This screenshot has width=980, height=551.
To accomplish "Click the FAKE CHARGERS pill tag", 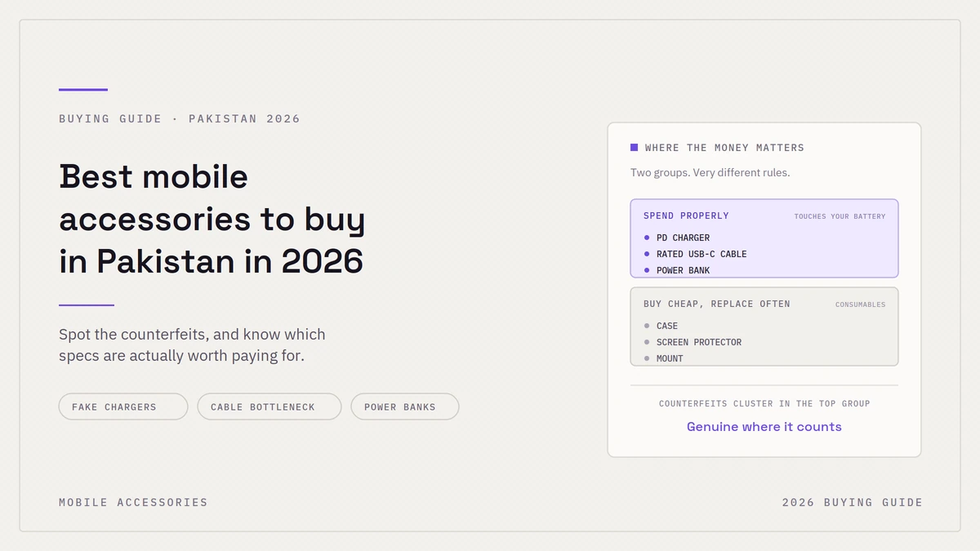I will (123, 407).
